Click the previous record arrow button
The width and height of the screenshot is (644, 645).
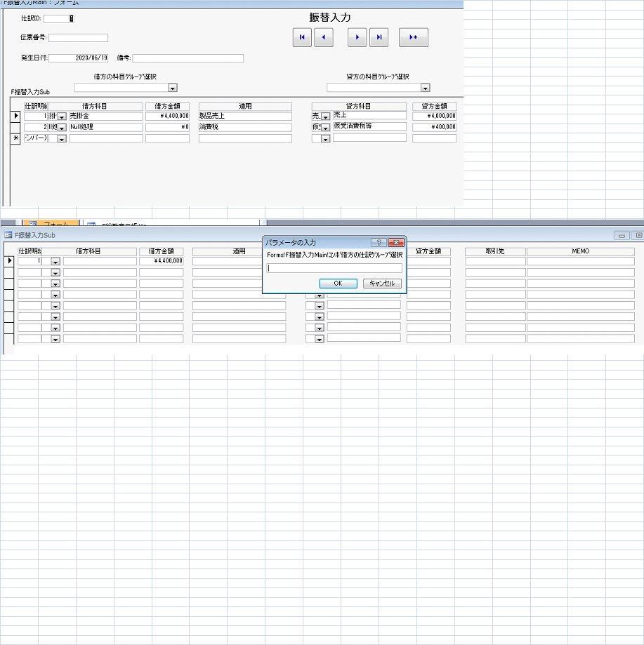[x=323, y=38]
